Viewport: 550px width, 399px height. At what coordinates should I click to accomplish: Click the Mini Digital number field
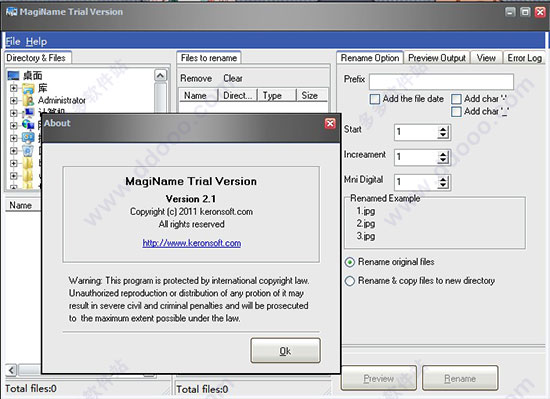pos(416,182)
